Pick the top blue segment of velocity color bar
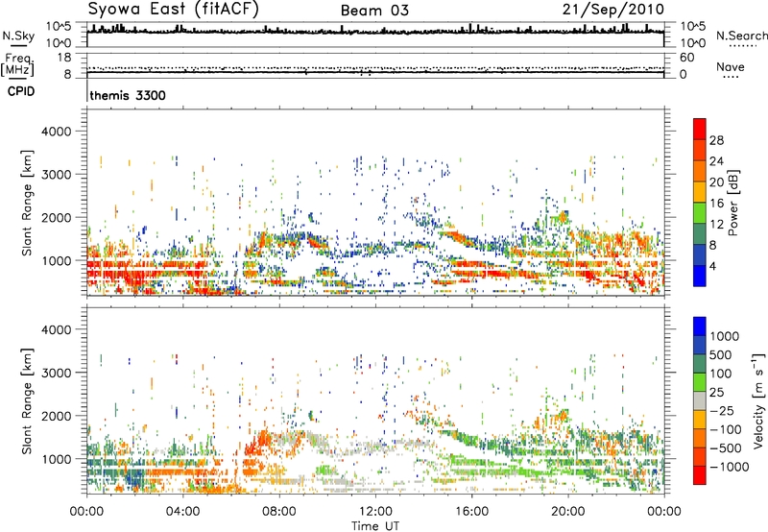This screenshot has height=532, width=768. (700, 326)
